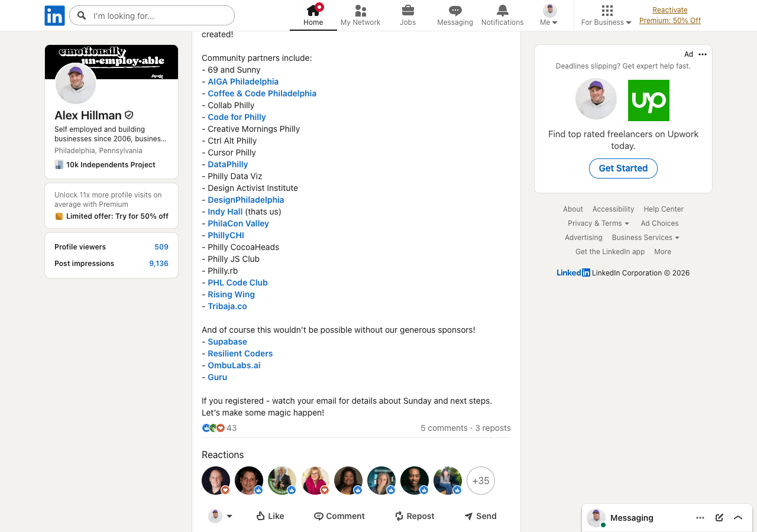
Task: Click the +35 more reactions circle
Action: [x=481, y=481]
